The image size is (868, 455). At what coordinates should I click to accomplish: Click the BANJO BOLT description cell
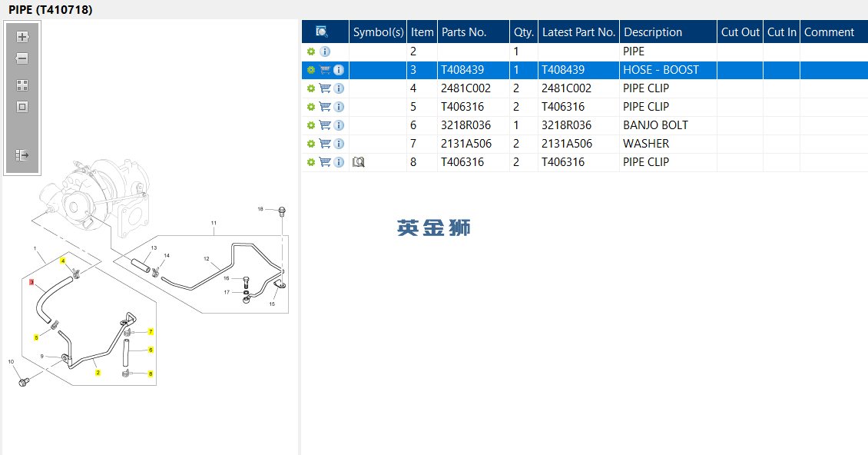[668, 125]
